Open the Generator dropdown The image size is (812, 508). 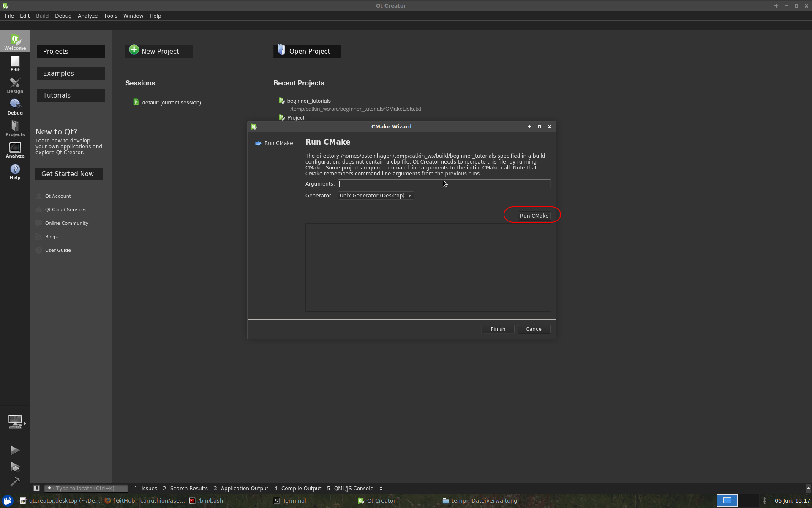coord(375,196)
